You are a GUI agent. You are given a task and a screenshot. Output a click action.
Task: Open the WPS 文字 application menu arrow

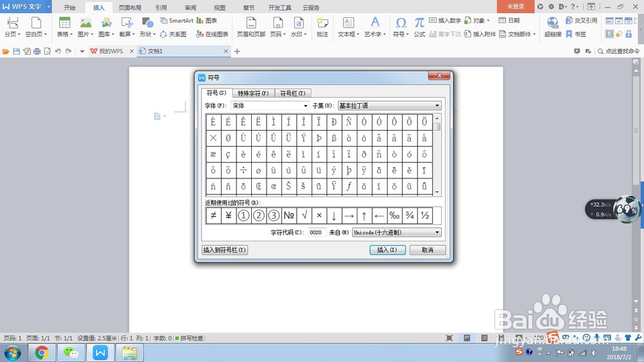coord(48,6)
